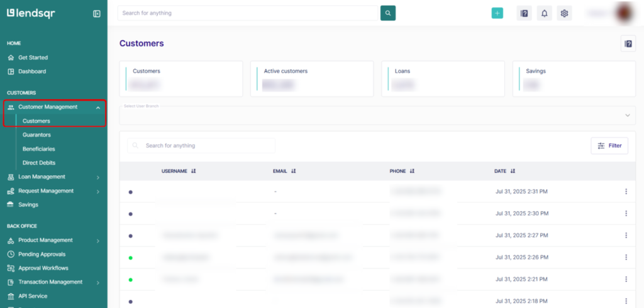
Task: Click the Customers summary card
Action: coord(181,79)
